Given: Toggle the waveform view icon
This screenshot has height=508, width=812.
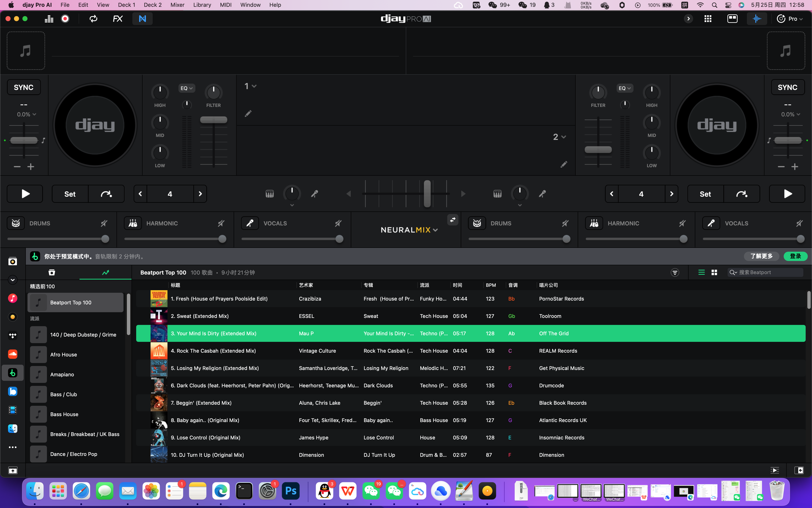Looking at the screenshot, I should pos(757,19).
